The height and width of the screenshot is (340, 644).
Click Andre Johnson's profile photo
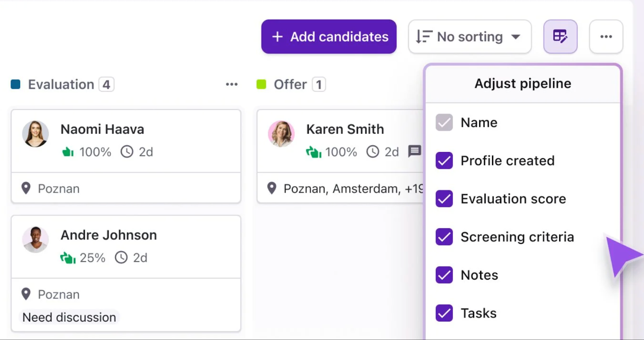35,239
